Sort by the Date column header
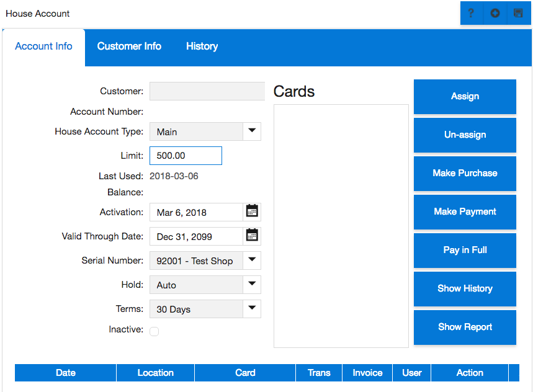This screenshot has width=533, height=392. (66, 373)
